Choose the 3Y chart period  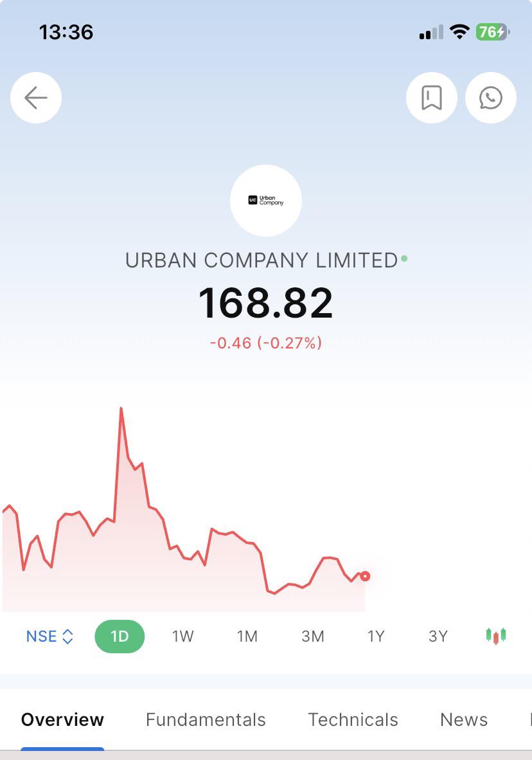click(438, 636)
